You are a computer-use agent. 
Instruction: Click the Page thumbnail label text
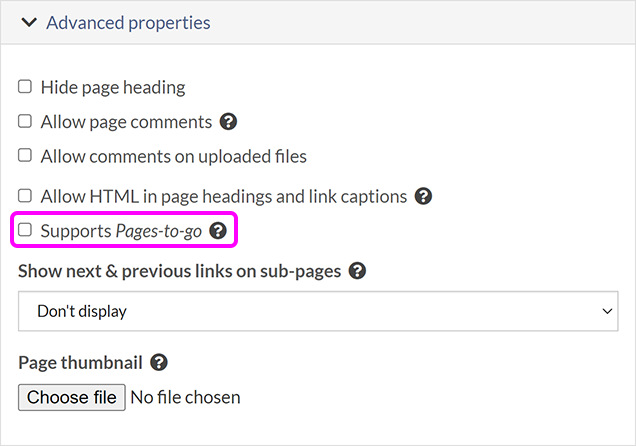(80, 363)
